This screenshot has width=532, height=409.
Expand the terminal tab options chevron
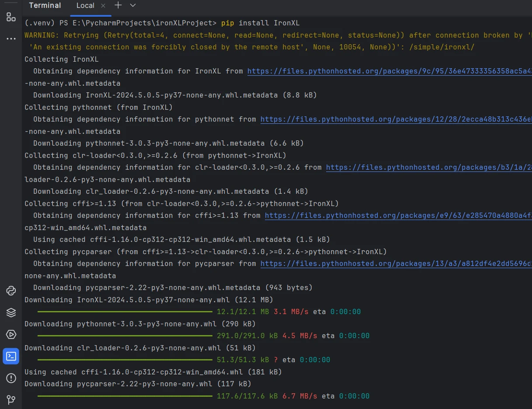(x=133, y=5)
